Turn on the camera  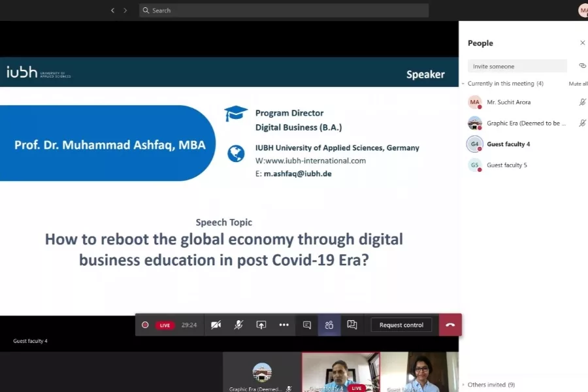[x=216, y=325]
